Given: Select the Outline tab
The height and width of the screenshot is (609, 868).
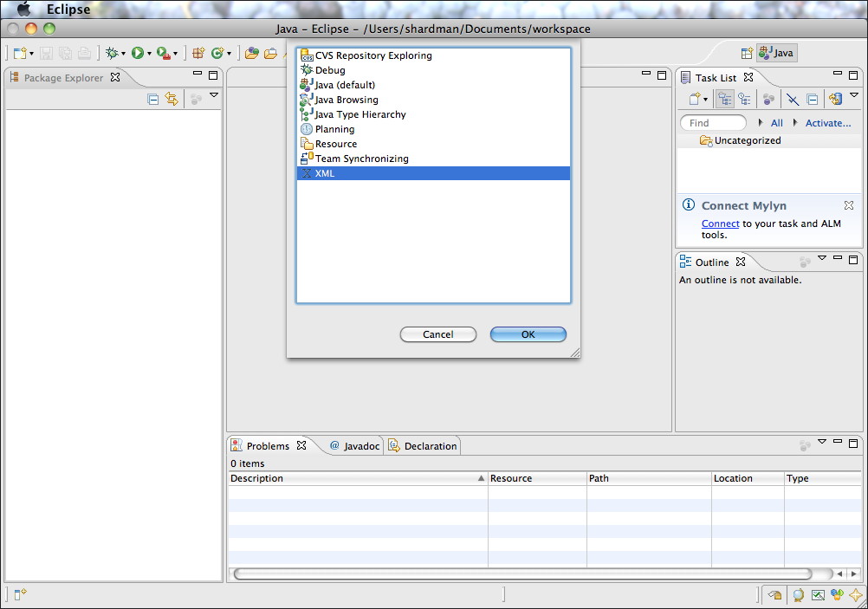Looking at the screenshot, I should pyautogui.click(x=712, y=262).
